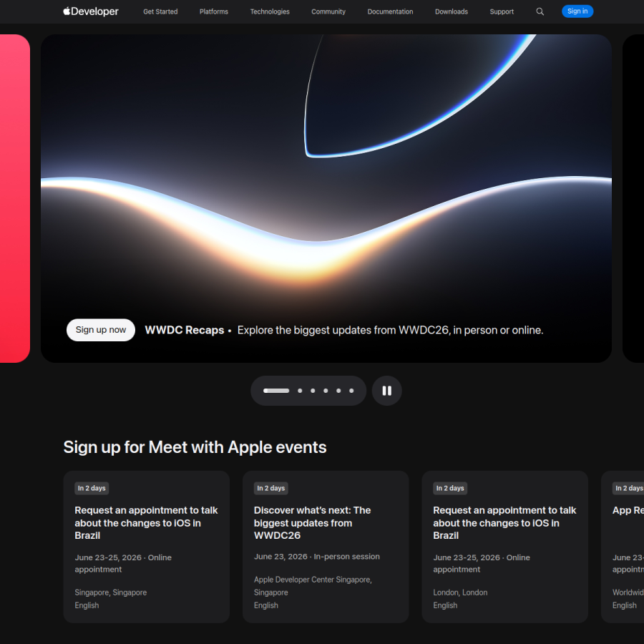
Task: Click the Sign in button
Action: click(x=577, y=11)
